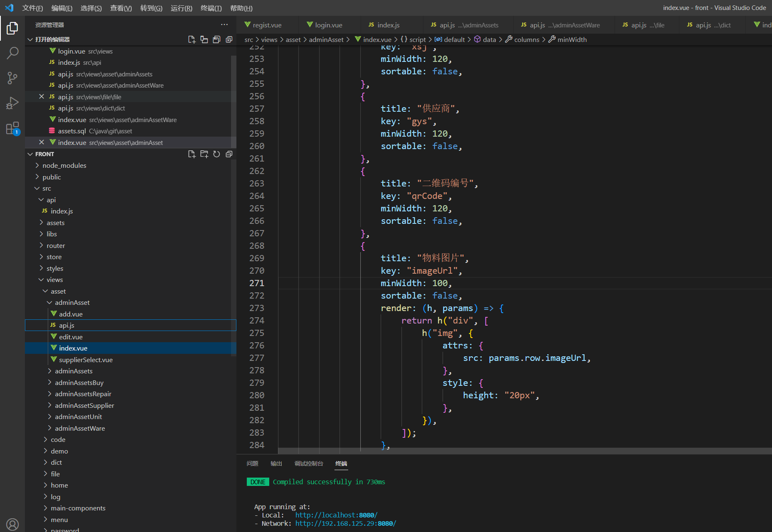Click the explorer more actions ellipsis

(x=224, y=25)
